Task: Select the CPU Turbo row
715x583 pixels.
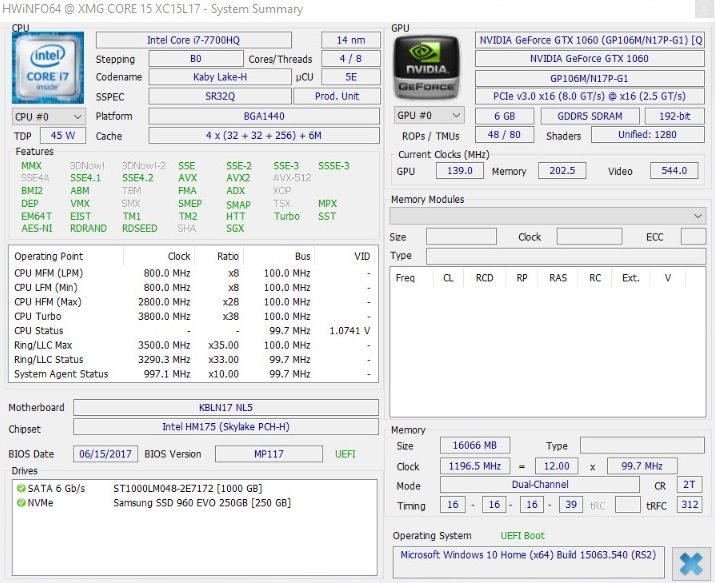Action: [193, 316]
